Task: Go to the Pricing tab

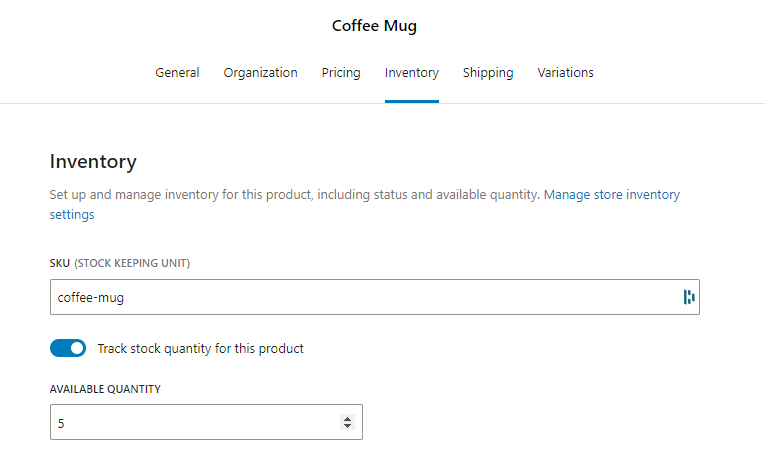Action: coord(341,73)
